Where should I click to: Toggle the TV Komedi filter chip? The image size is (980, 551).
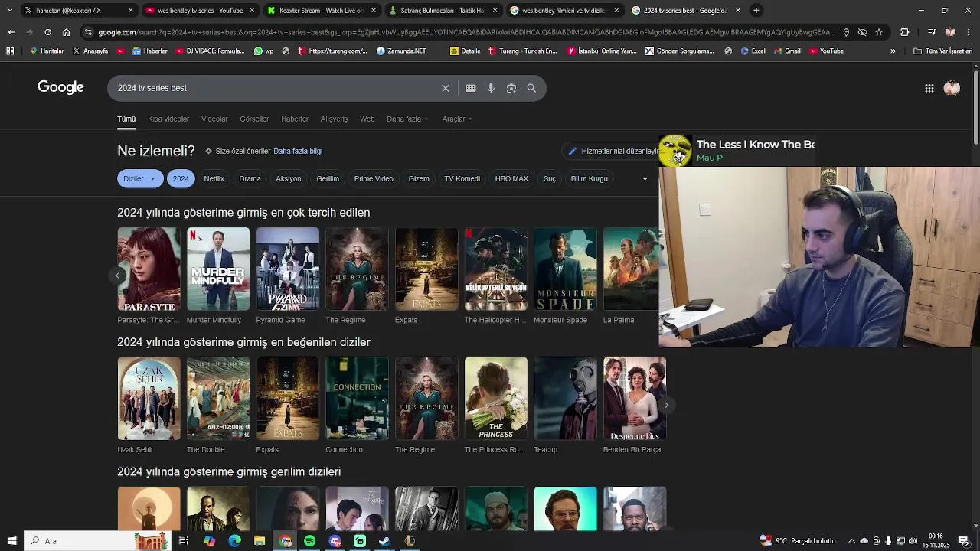pyautogui.click(x=462, y=178)
